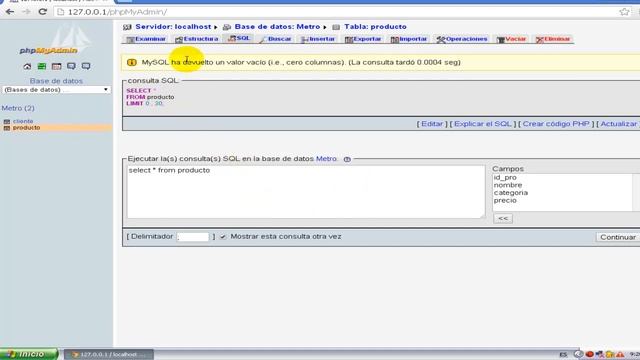The image size is (640, 360).
Task: Select the producto table in sidebar
Action: point(27,128)
